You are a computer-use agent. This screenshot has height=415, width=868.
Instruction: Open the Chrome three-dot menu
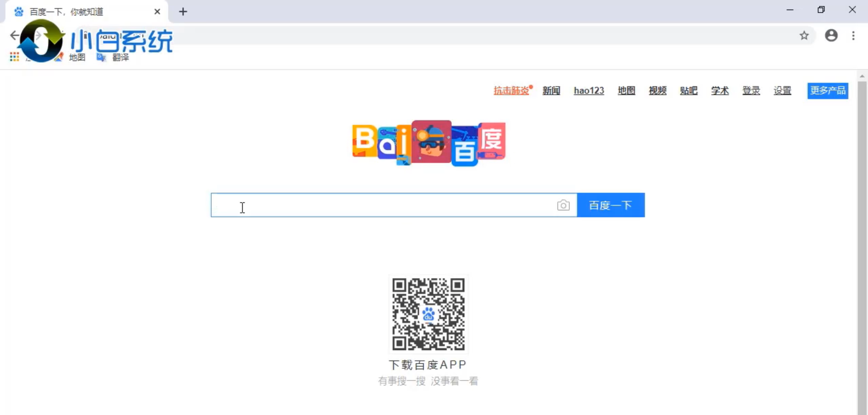point(854,35)
